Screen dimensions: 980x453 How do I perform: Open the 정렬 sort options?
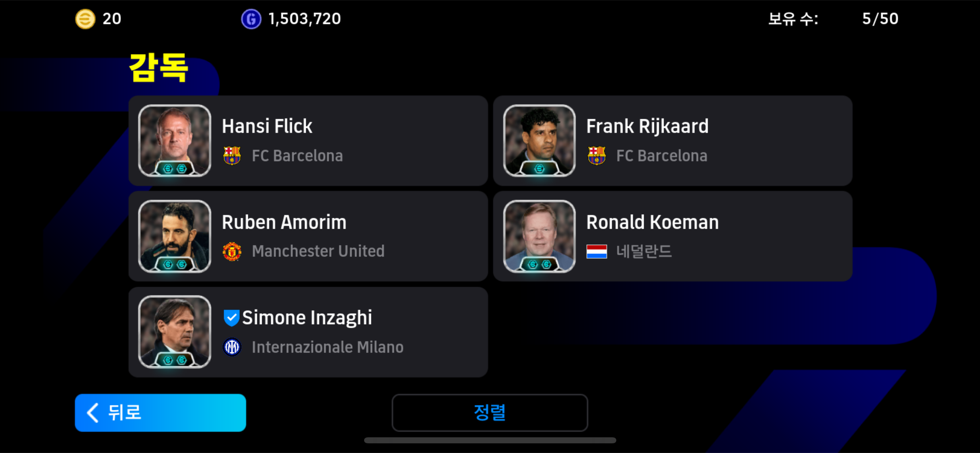490,413
